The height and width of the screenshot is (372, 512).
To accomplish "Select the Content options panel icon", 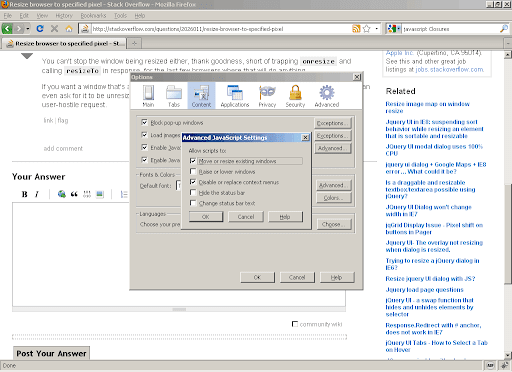I will [201, 96].
